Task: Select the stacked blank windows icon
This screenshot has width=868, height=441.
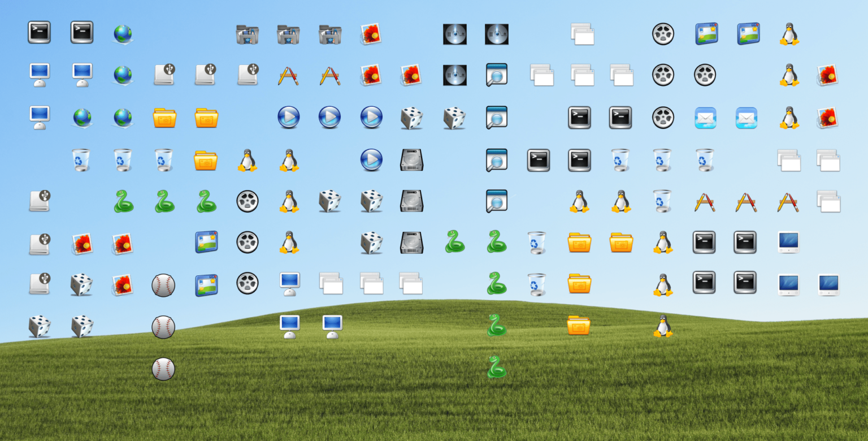Action: tap(581, 33)
